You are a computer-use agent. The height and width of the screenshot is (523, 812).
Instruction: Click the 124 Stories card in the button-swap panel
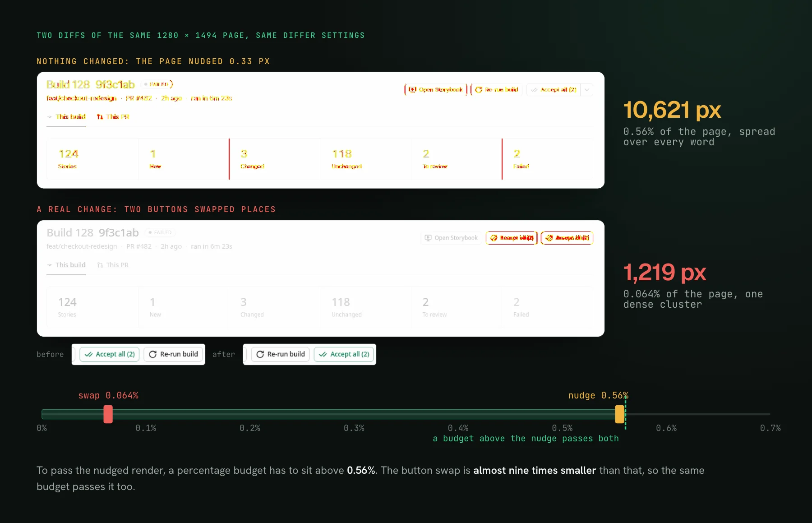tap(92, 307)
